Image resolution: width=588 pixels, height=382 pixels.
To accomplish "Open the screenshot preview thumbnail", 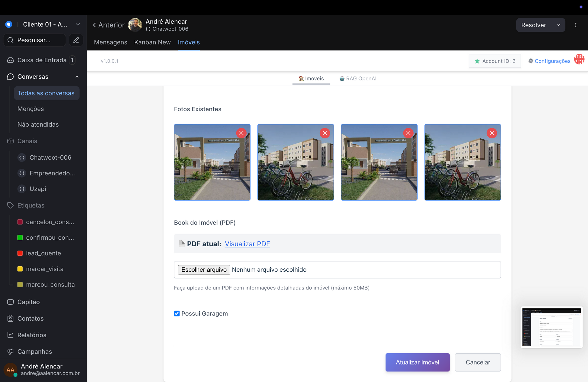I will (551, 327).
